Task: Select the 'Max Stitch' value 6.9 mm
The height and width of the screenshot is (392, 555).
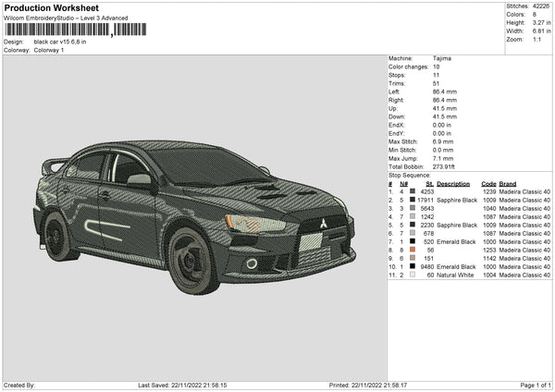Action: (x=443, y=141)
